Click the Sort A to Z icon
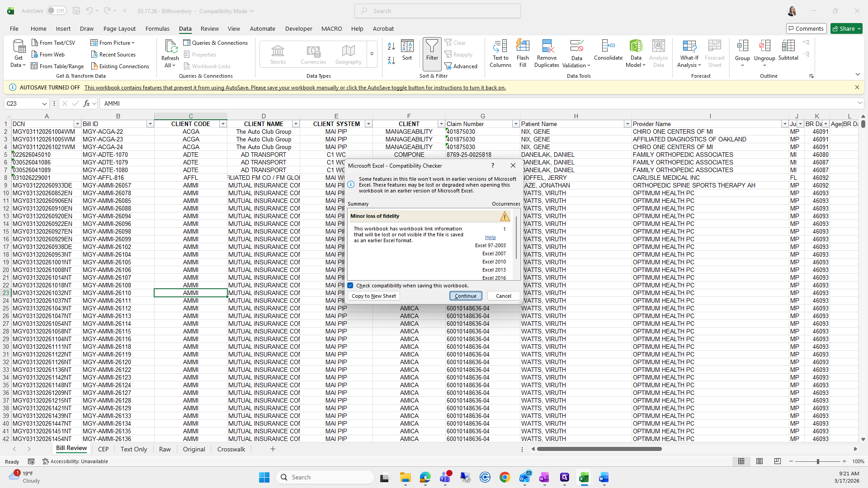868x488 pixels. (x=391, y=46)
